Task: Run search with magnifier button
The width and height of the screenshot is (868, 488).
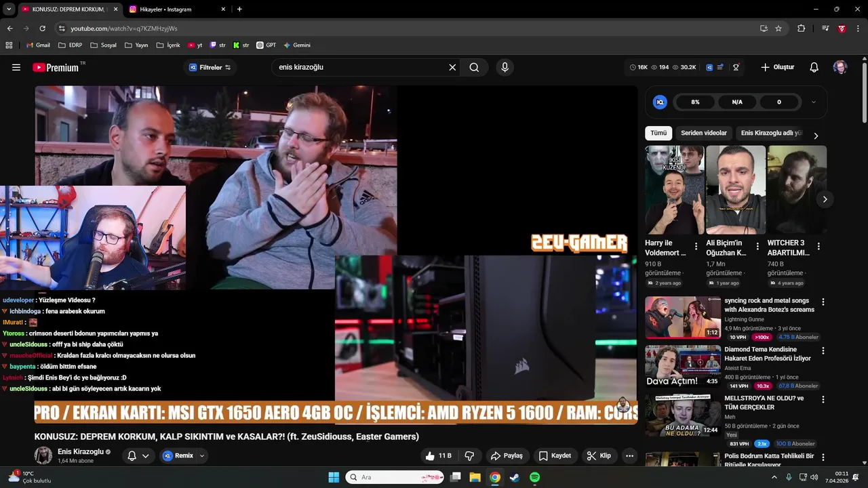Action: pyautogui.click(x=474, y=67)
